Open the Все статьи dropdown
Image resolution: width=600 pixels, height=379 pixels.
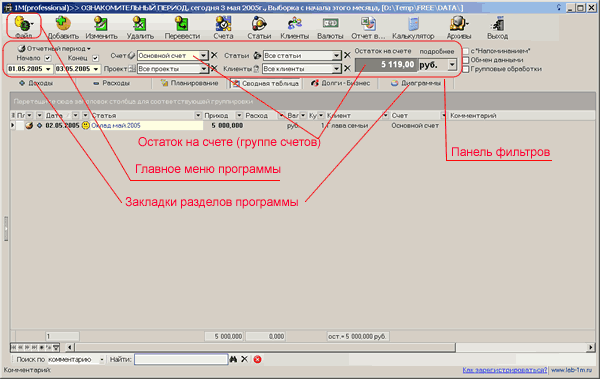point(336,56)
